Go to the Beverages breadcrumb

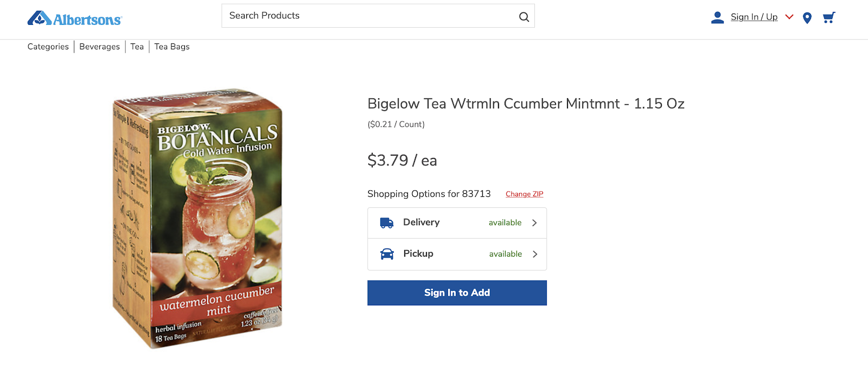100,47
